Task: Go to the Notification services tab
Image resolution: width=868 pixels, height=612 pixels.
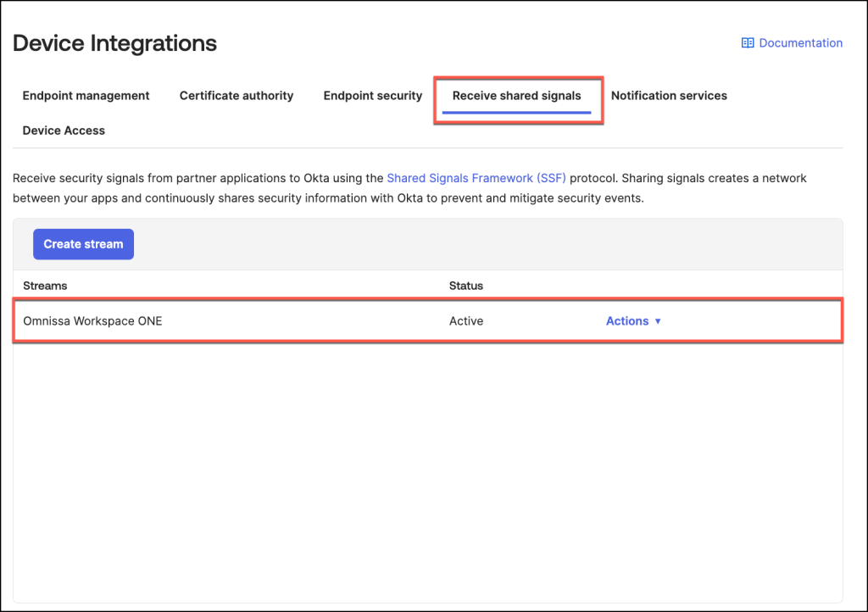Action: pos(669,96)
